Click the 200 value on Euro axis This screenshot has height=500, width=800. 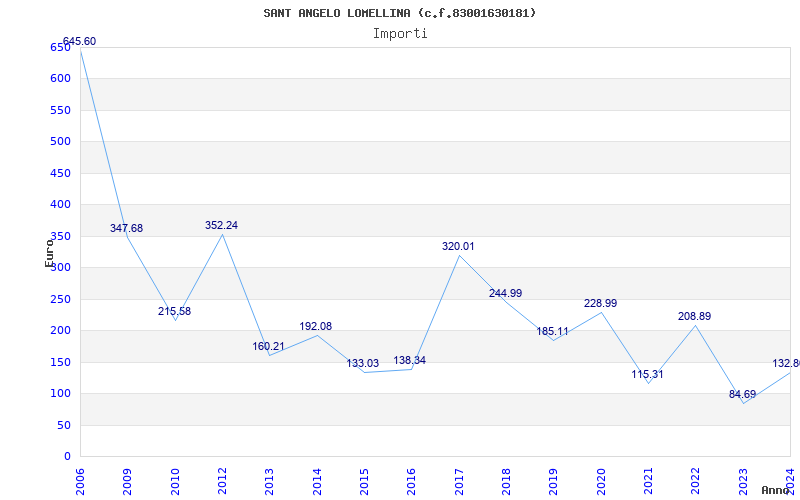point(60,331)
